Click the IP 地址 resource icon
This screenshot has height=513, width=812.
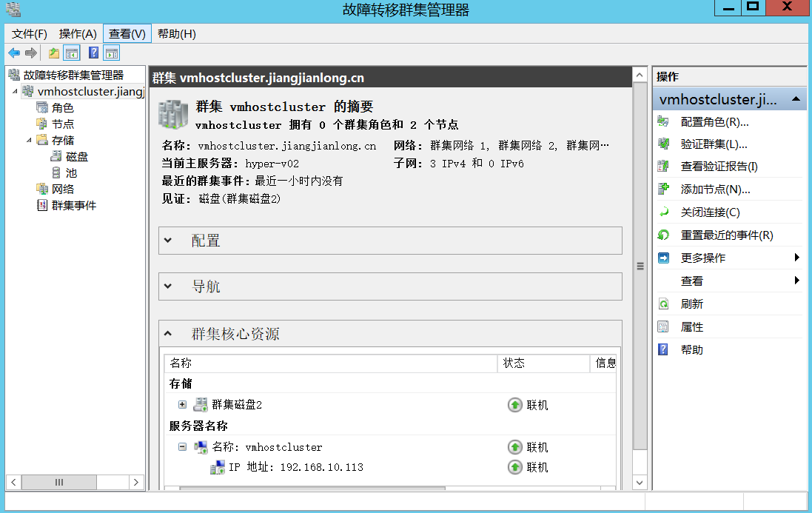click(x=218, y=467)
